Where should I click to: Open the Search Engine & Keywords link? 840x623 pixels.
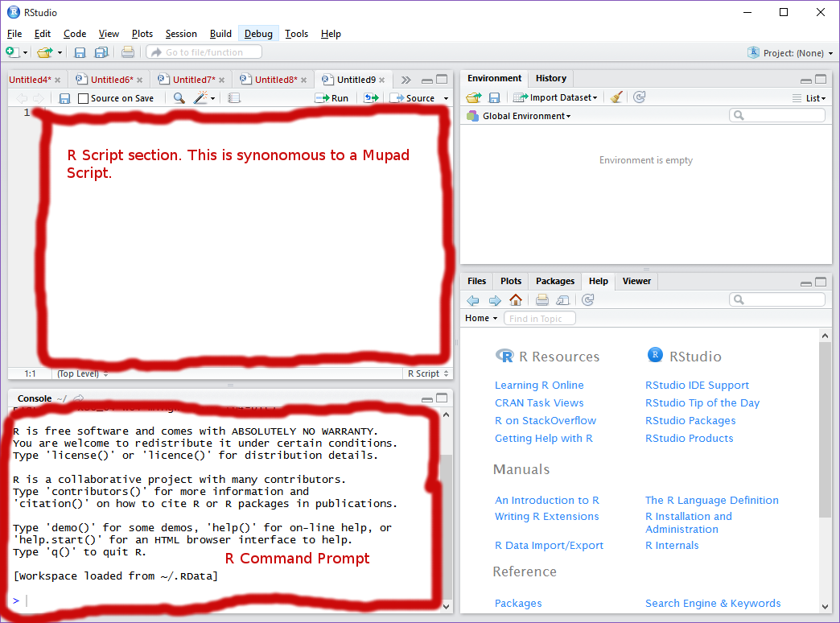pyautogui.click(x=713, y=603)
